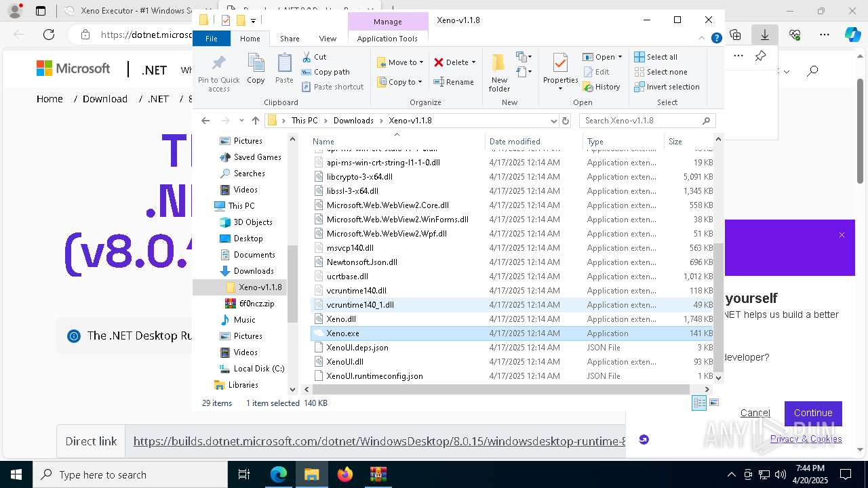The image size is (868, 488).
Task: Click Select all in ribbon
Action: tap(655, 57)
